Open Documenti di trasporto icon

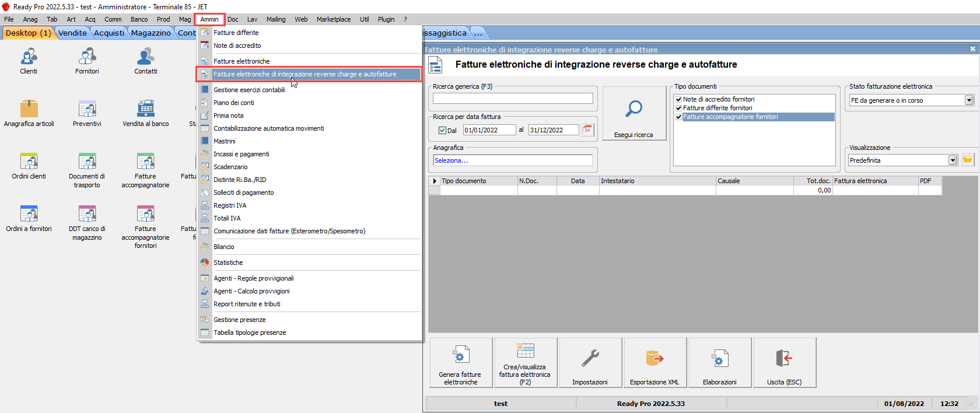pos(87,170)
